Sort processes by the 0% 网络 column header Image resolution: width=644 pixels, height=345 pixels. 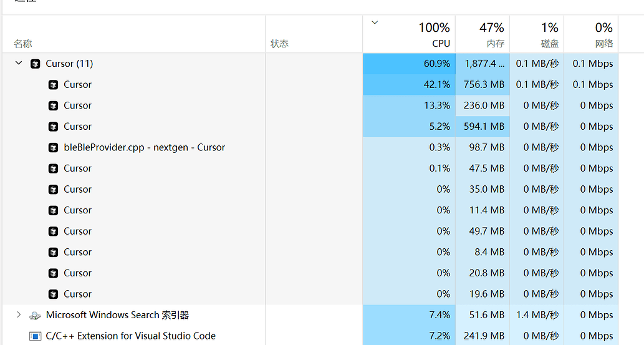click(591, 34)
